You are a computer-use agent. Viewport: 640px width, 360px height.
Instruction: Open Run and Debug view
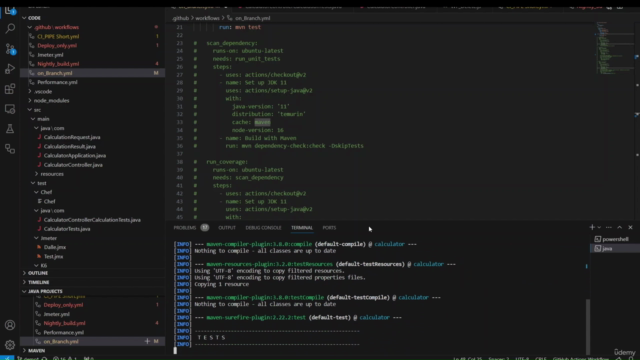coord(10,69)
